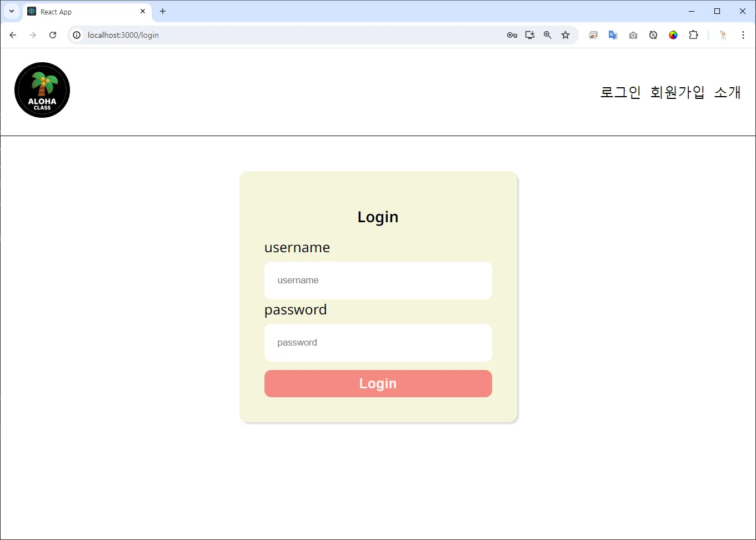Click the cast media extension icon
Screen dimensions: 756x540
(x=593, y=35)
